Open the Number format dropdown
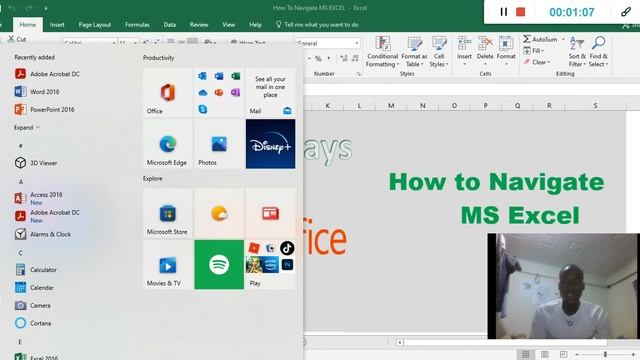This screenshot has height=360, width=640. tap(356, 43)
